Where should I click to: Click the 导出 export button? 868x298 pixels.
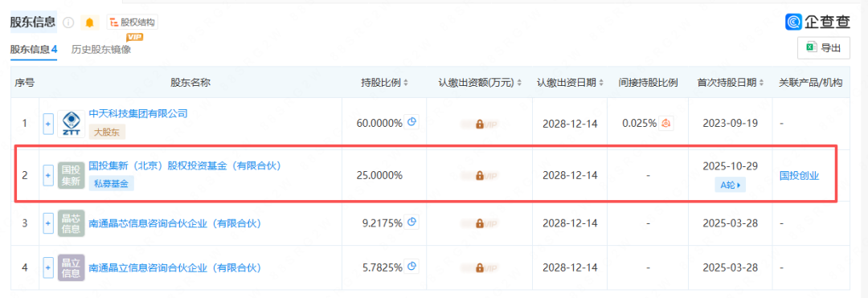(823, 48)
